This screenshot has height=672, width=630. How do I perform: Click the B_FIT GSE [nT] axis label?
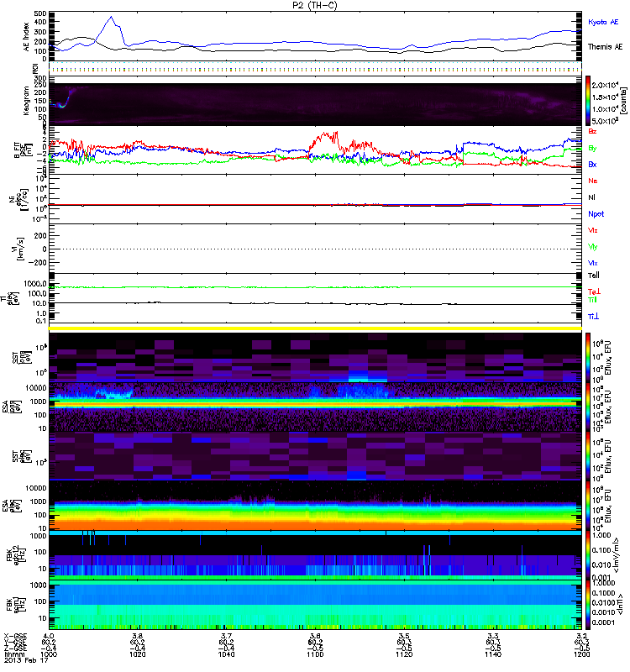(23, 150)
